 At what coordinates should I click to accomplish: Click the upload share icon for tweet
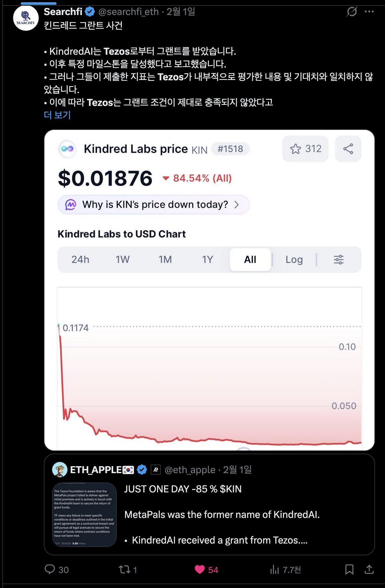click(x=369, y=569)
